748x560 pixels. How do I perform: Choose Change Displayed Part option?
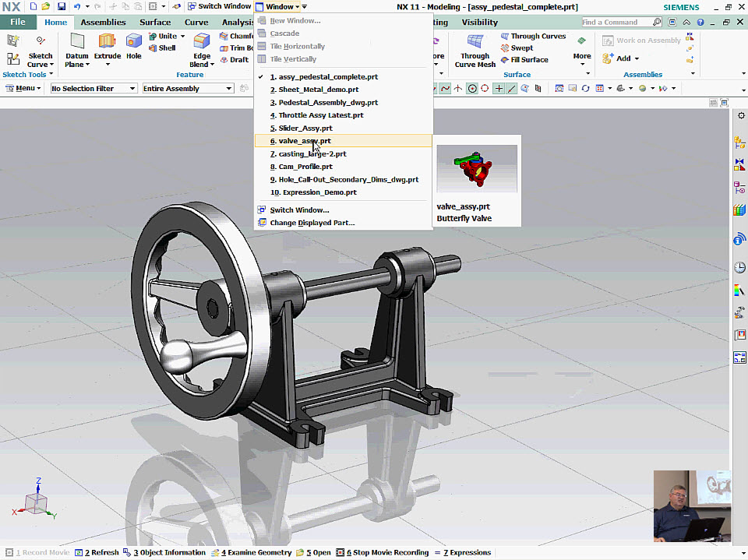312,223
